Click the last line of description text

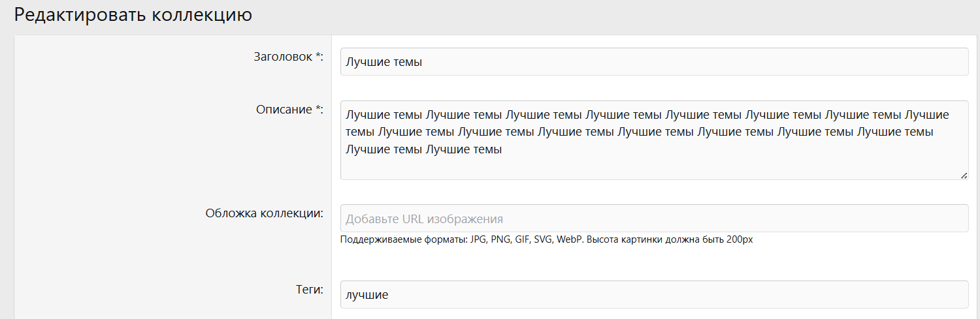point(423,149)
